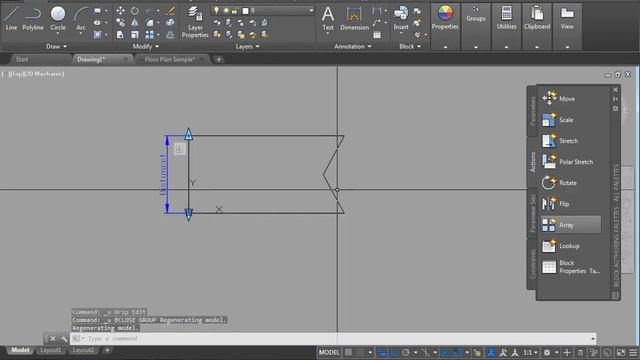This screenshot has width=640, height=360.
Task: Click the Mirror tool in Modify panel
Action: tap(134, 23)
